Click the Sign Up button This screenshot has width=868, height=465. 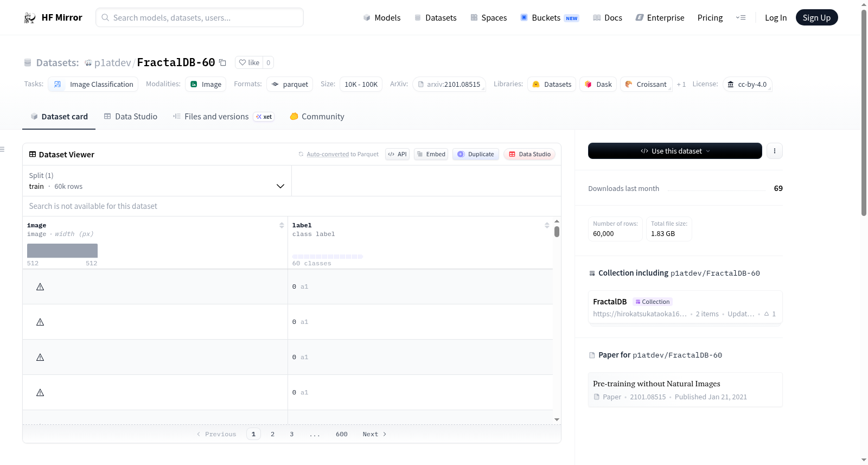816,18
